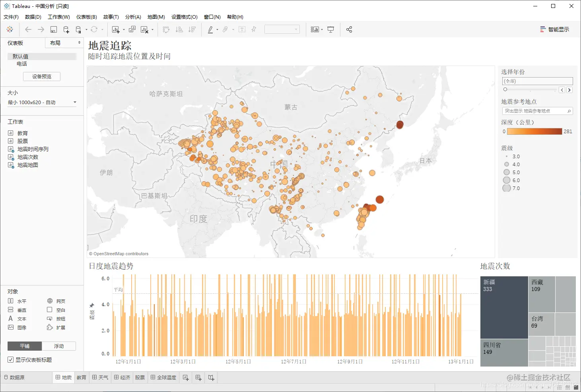The width and height of the screenshot is (581, 392).
Task: Expand pause auto updates dropdown arrow
Action: [86, 29]
